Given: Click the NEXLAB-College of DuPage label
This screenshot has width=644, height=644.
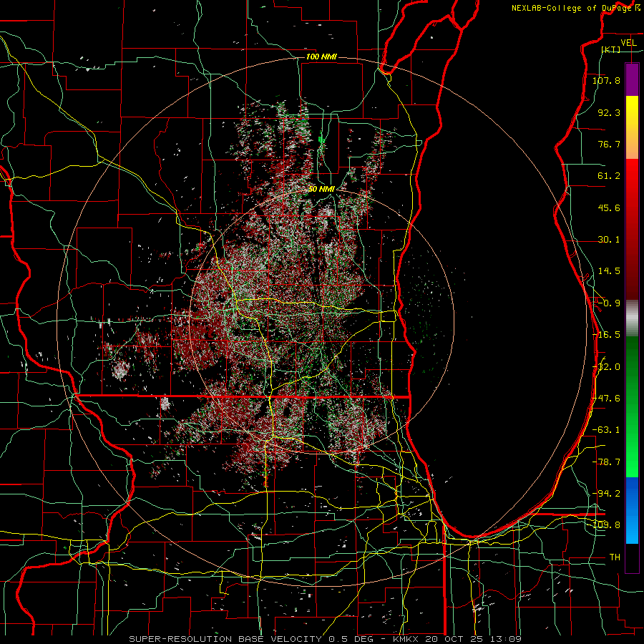Looking at the screenshot, I should tap(573, 8).
